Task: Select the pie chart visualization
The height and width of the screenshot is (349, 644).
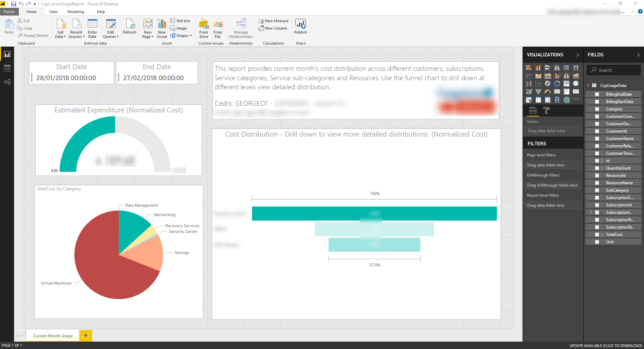Action: 547,84
